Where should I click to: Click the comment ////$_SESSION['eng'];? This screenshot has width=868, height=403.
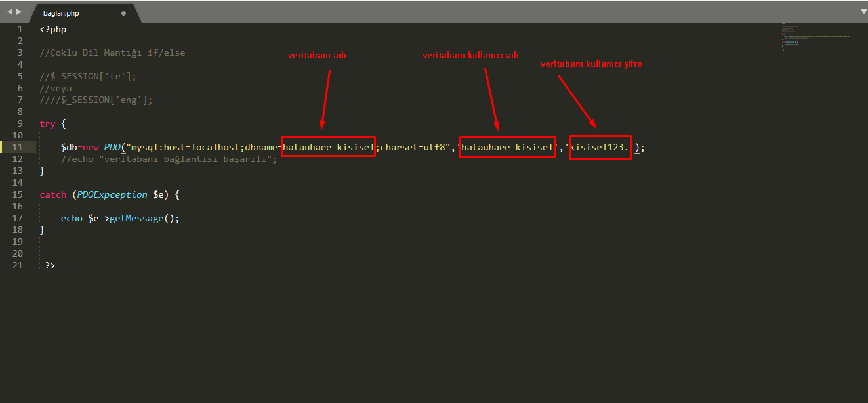96,100
